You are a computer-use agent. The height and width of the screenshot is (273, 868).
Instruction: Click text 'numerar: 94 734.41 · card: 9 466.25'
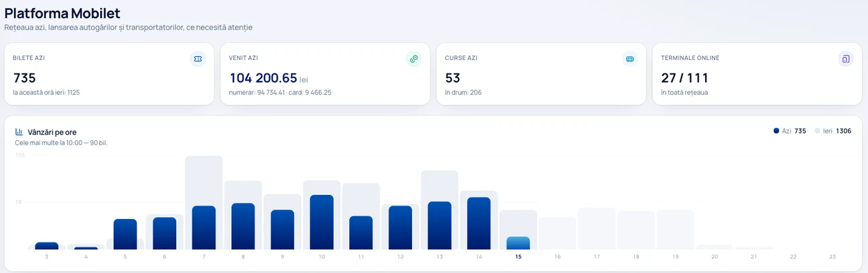pyautogui.click(x=280, y=92)
